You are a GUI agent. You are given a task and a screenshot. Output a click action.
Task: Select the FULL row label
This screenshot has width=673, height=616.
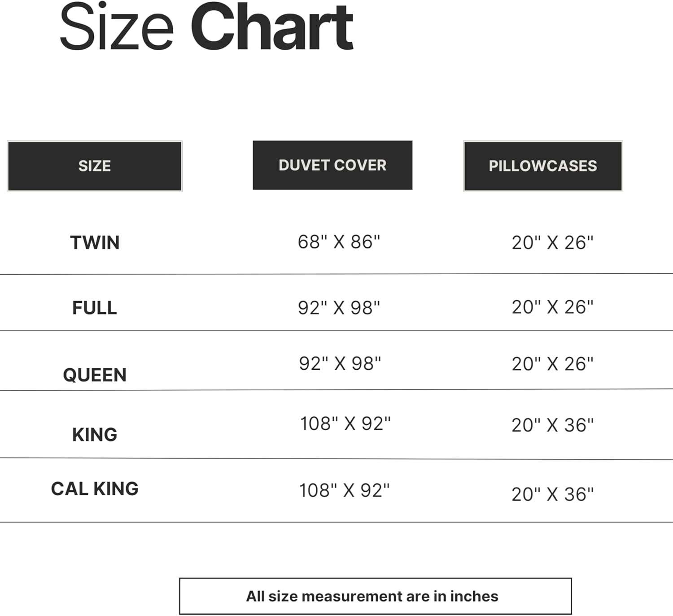(95, 308)
